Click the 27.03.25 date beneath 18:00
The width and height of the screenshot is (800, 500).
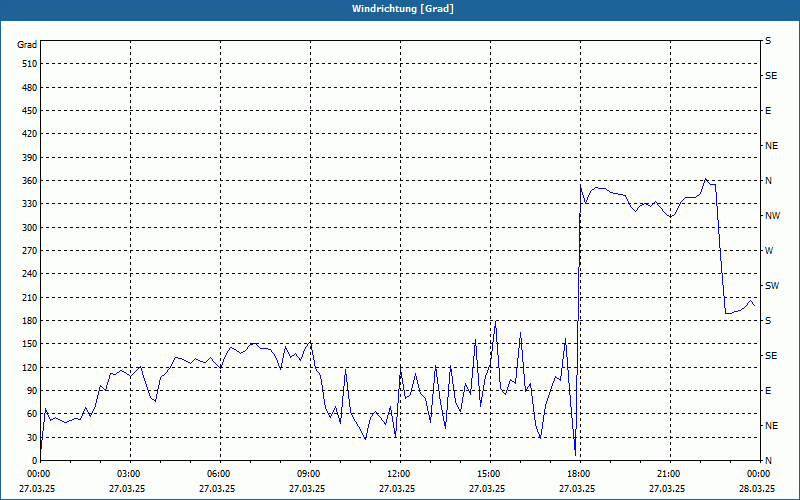[x=577, y=488]
